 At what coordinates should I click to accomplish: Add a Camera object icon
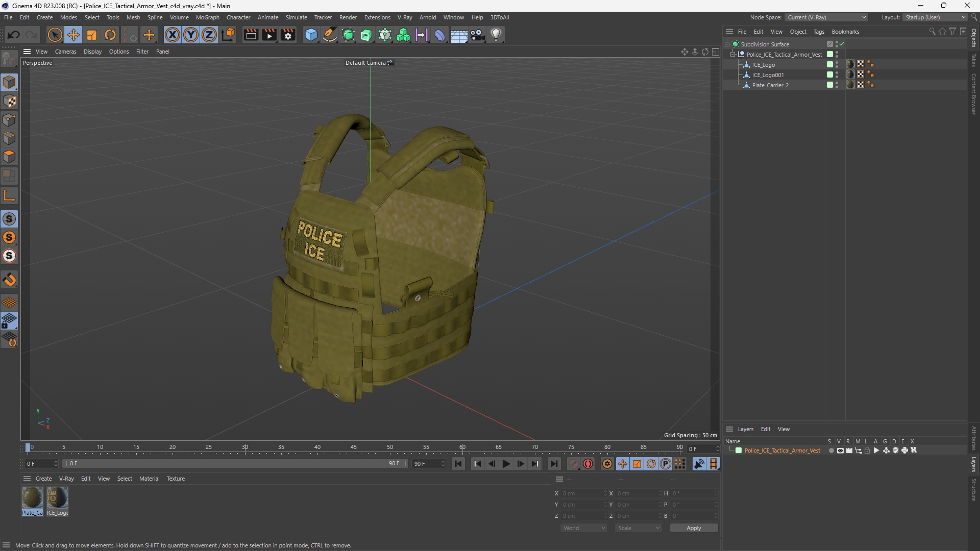point(478,35)
